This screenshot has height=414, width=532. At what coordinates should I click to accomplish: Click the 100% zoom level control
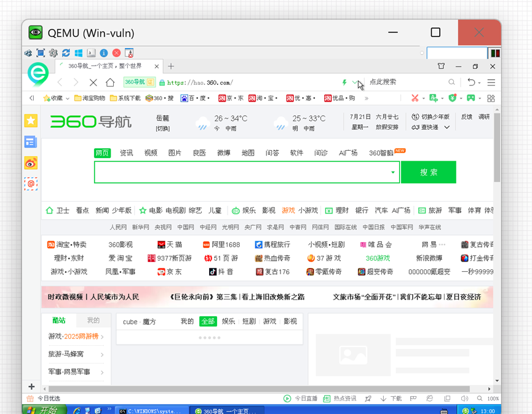click(x=493, y=399)
